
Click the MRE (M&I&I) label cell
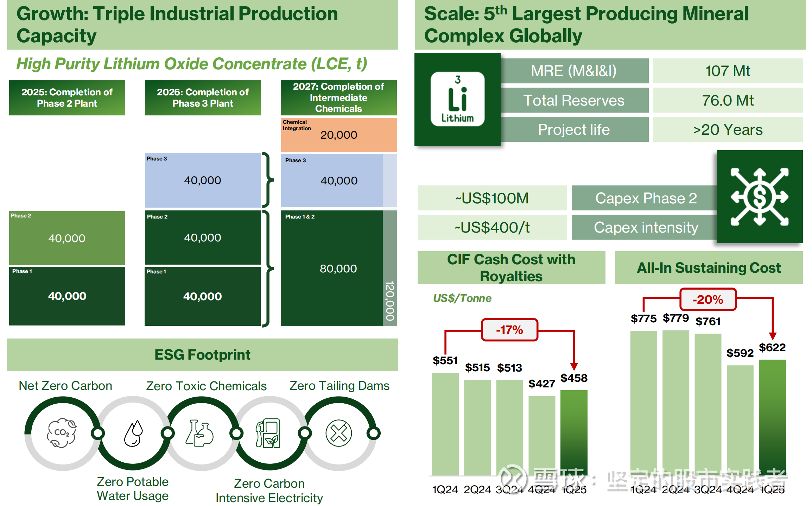(574, 71)
